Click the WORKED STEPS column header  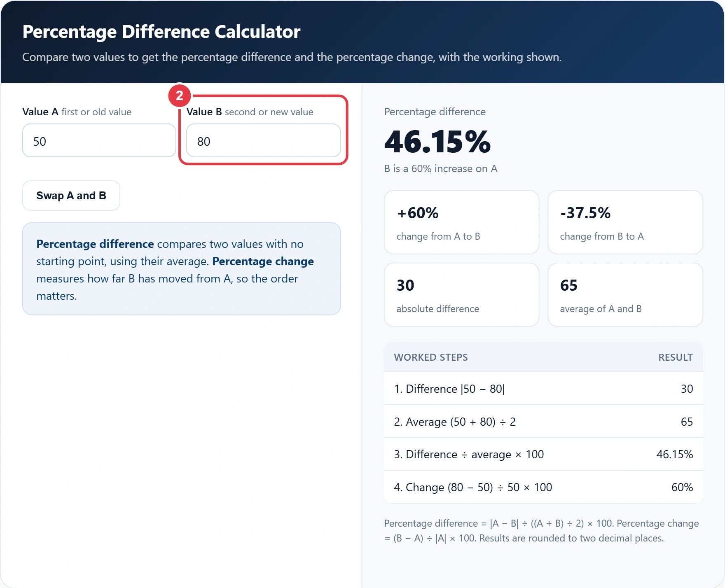click(431, 357)
